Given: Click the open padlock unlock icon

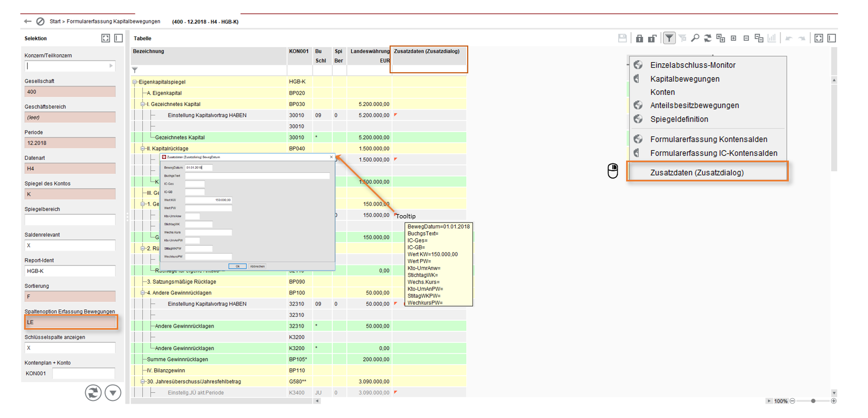Looking at the screenshot, I should tap(652, 38).
